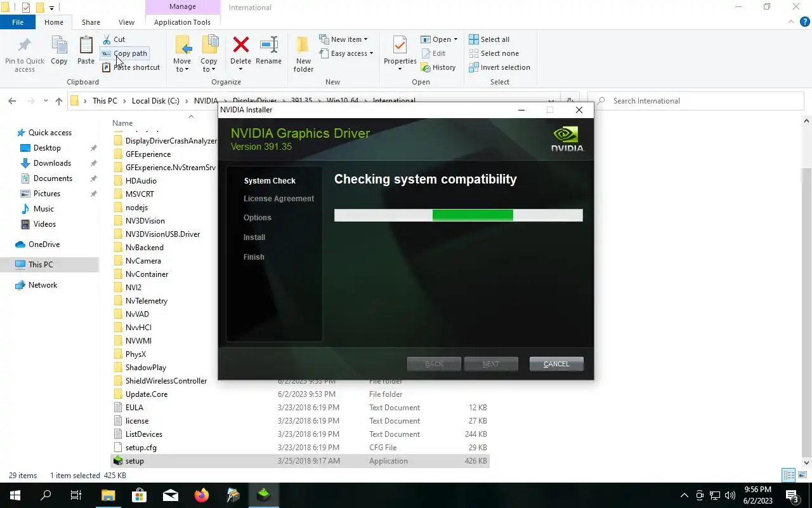Viewport: 812px width, 508px height.
Task: Open the File menu tab
Action: (18, 22)
